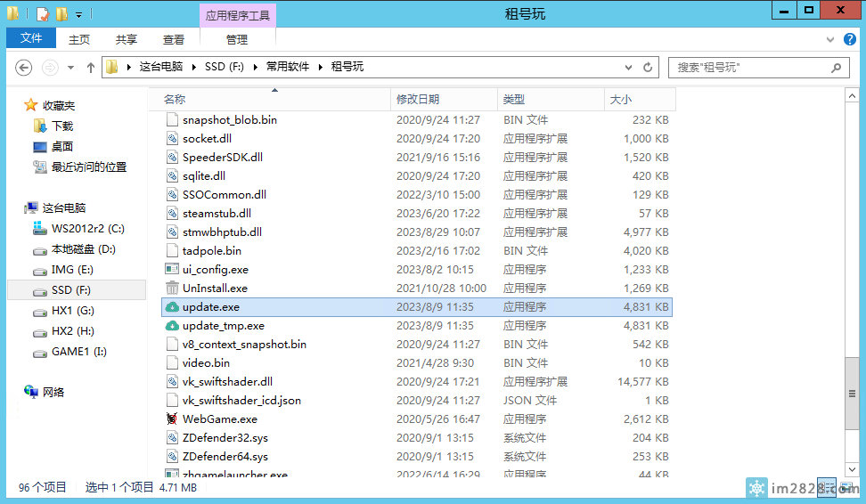The height and width of the screenshot is (504, 866).
Task: Sort by the 大小 column header
Action: [640, 100]
